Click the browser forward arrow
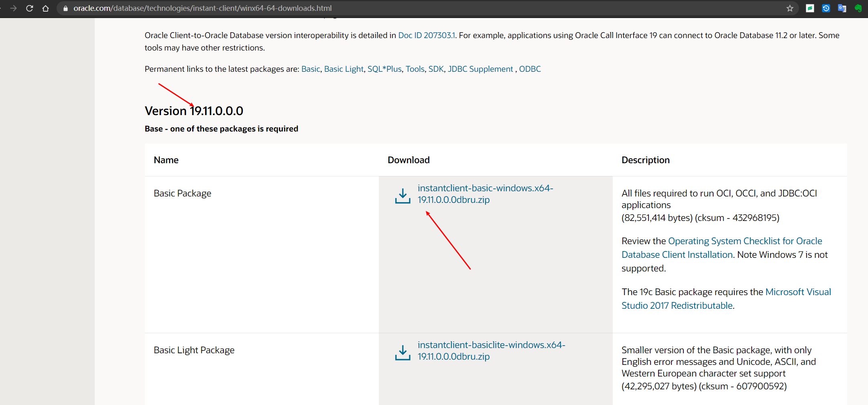This screenshot has width=868, height=405. click(14, 8)
